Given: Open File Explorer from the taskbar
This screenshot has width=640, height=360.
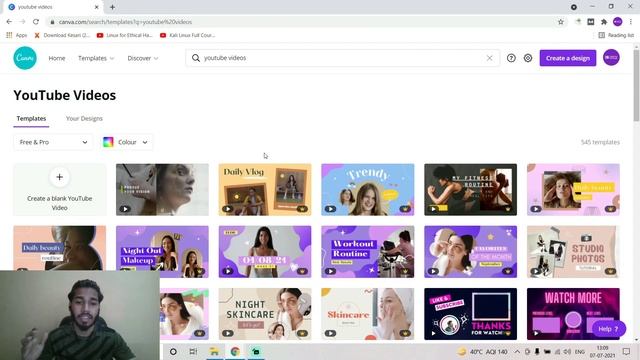Looking at the screenshot, I should pos(214,351).
